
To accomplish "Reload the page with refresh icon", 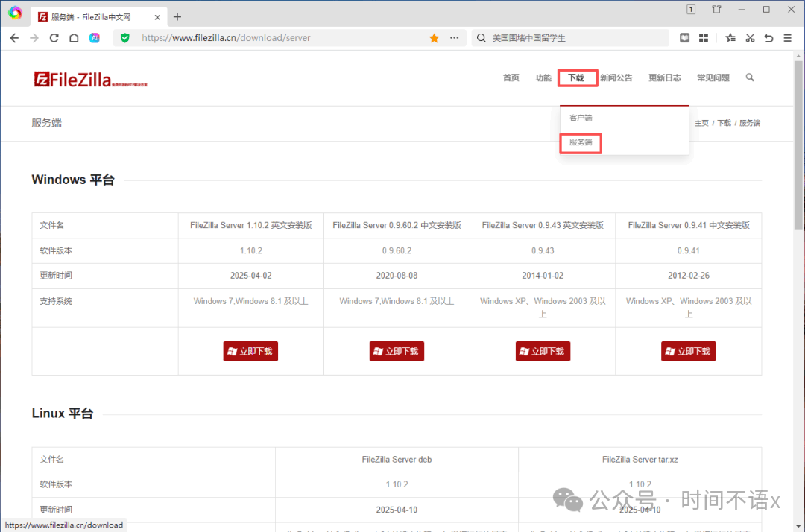I will 54,38.
